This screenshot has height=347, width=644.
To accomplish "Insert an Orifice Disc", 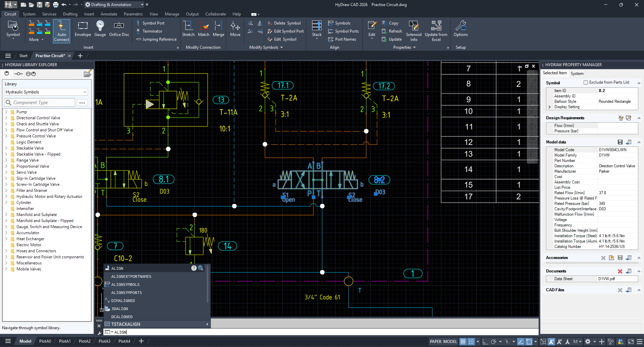I will click(x=119, y=30).
